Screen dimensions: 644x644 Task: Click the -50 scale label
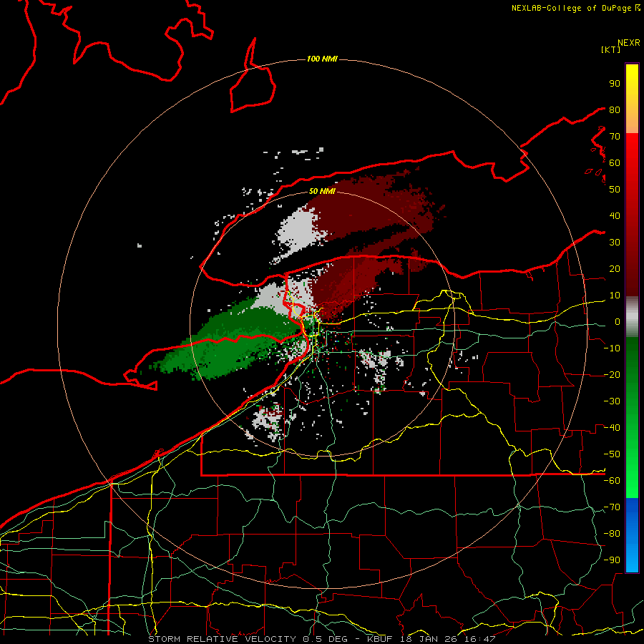[x=612, y=454]
